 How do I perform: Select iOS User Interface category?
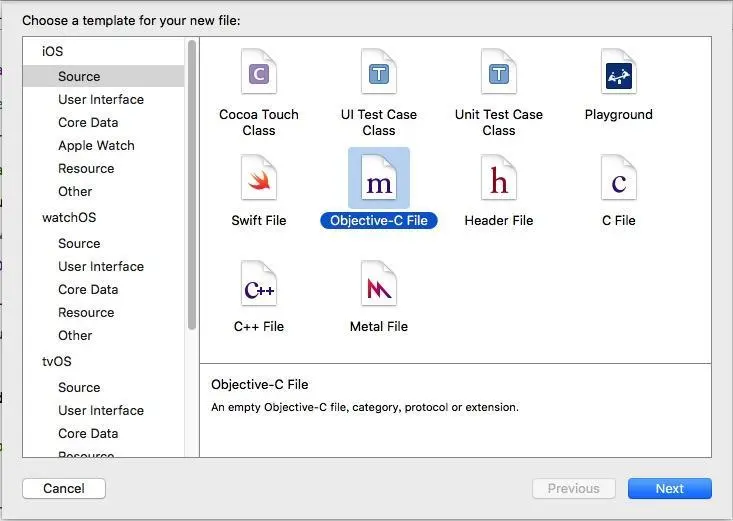click(101, 99)
